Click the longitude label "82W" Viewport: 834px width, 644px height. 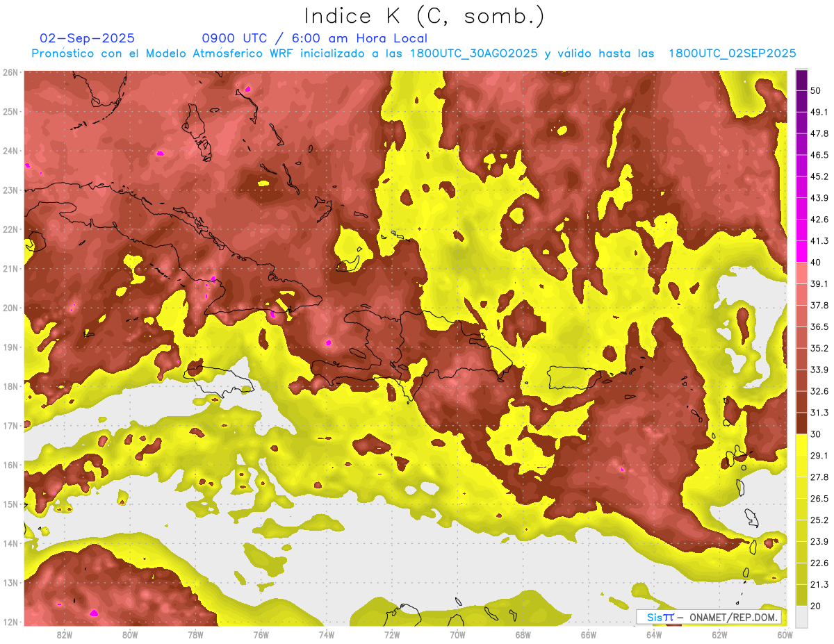pos(64,634)
